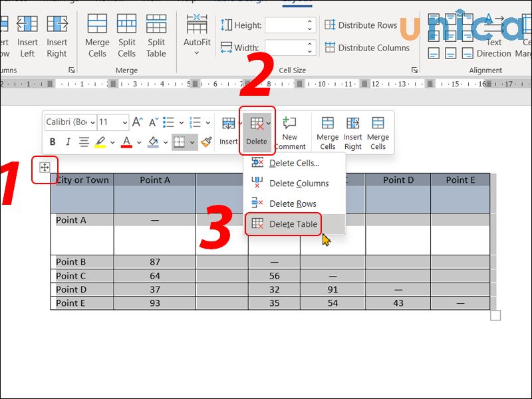Choose Delete Columns from the menu
This screenshot has height=399, width=532.
coord(295,184)
